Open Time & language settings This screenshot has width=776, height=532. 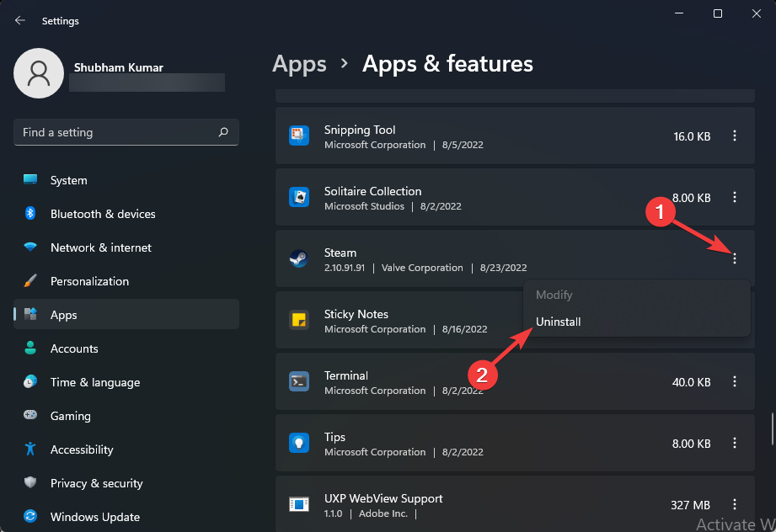click(126, 382)
